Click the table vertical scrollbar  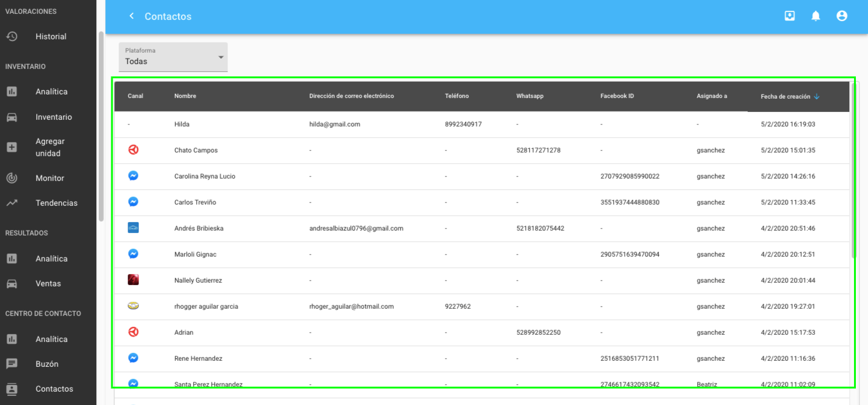[854, 170]
